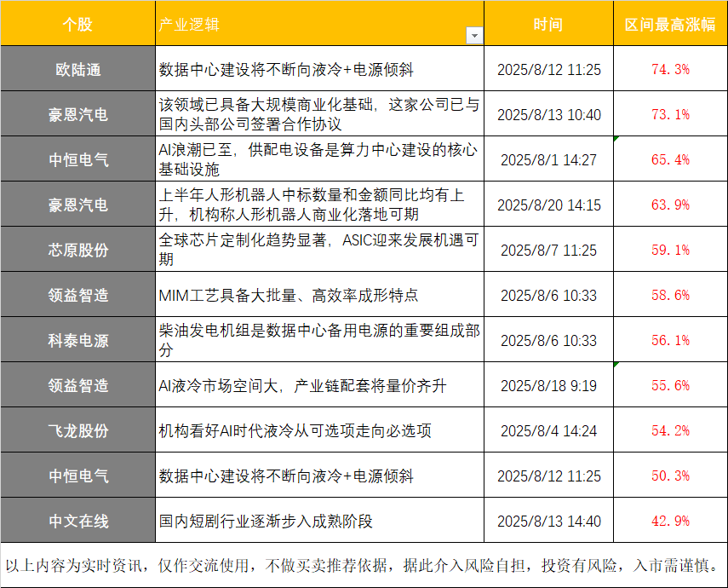Select the 2025/8/18 9:19 time cell

pyautogui.click(x=548, y=384)
